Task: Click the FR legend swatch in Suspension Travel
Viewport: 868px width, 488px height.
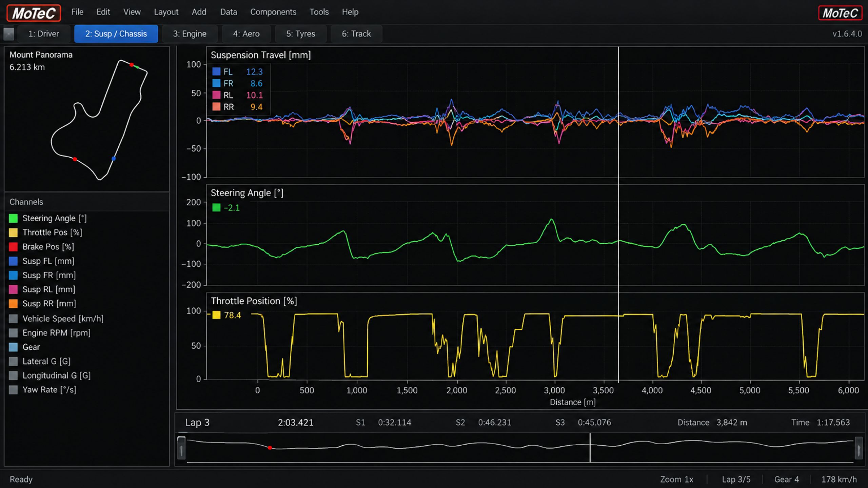Action: 216,83
